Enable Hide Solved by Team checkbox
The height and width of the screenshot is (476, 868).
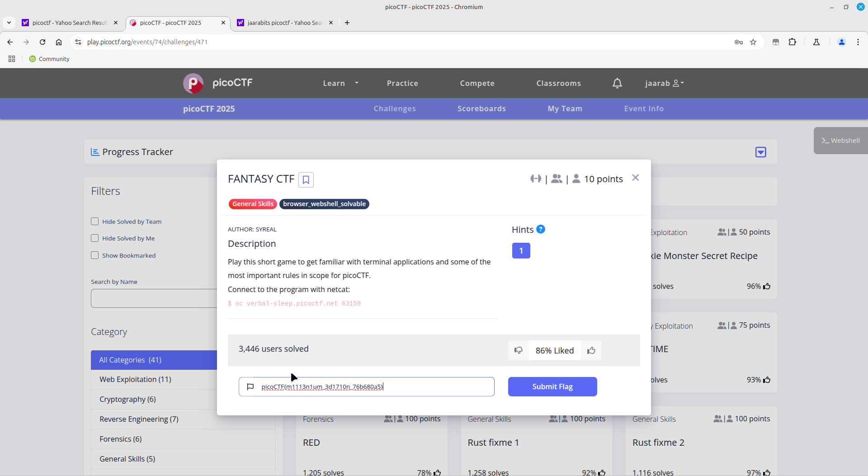pyautogui.click(x=95, y=222)
